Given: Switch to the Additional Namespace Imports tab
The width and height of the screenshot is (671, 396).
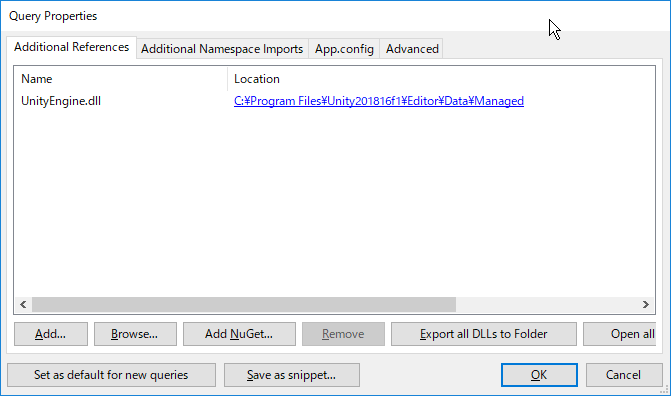Looking at the screenshot, I should click(x=222, y=49).
